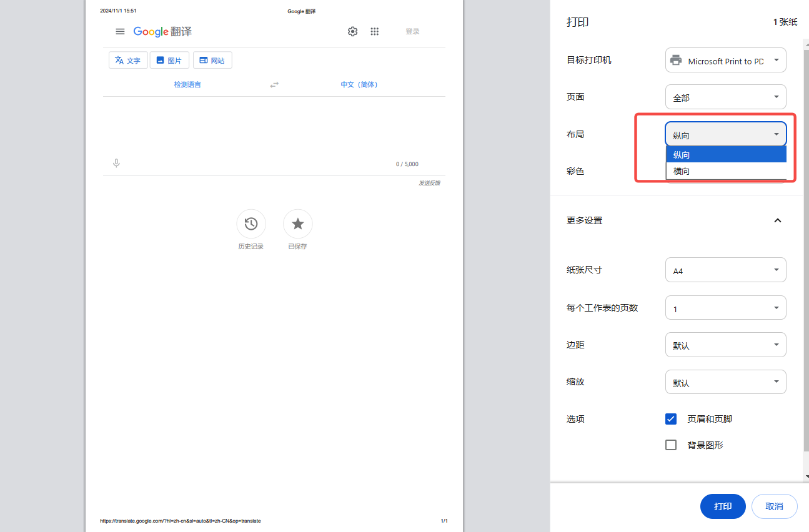Open the 边距 margins dropdown
The width and height of the screenshot is (809, 532).
tap(726, 345)
